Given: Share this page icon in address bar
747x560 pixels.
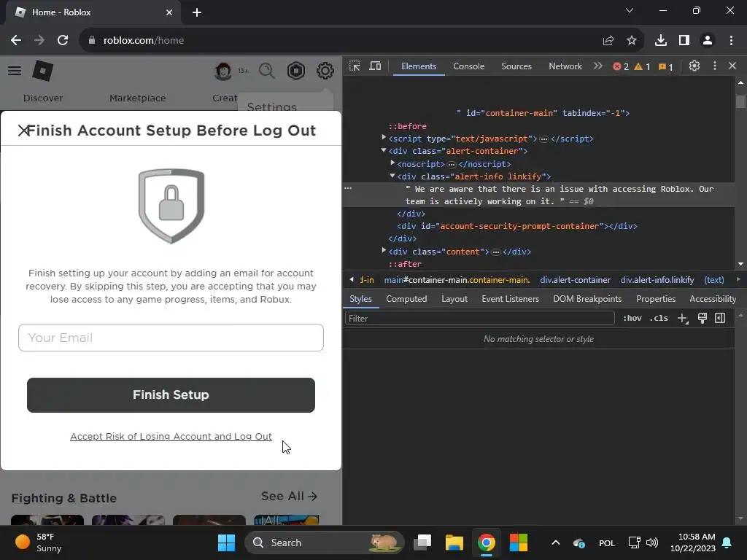Looking at the screenshot, I should (608, 41).
